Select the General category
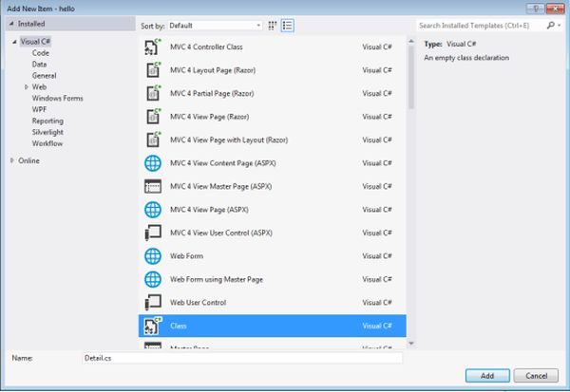This screenshot has width=570, height=392. [44, 76]
